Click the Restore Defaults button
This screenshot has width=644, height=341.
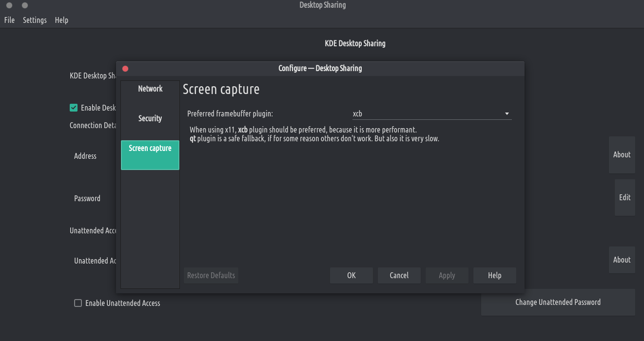(x=211, y=275)
